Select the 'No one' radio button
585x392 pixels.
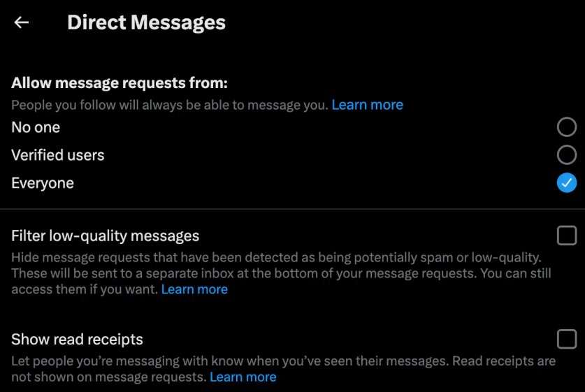566,126
